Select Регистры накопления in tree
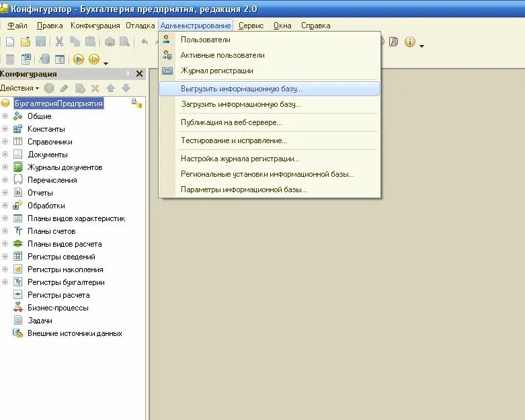Screen dimensions: 525x420 point(65,269)
